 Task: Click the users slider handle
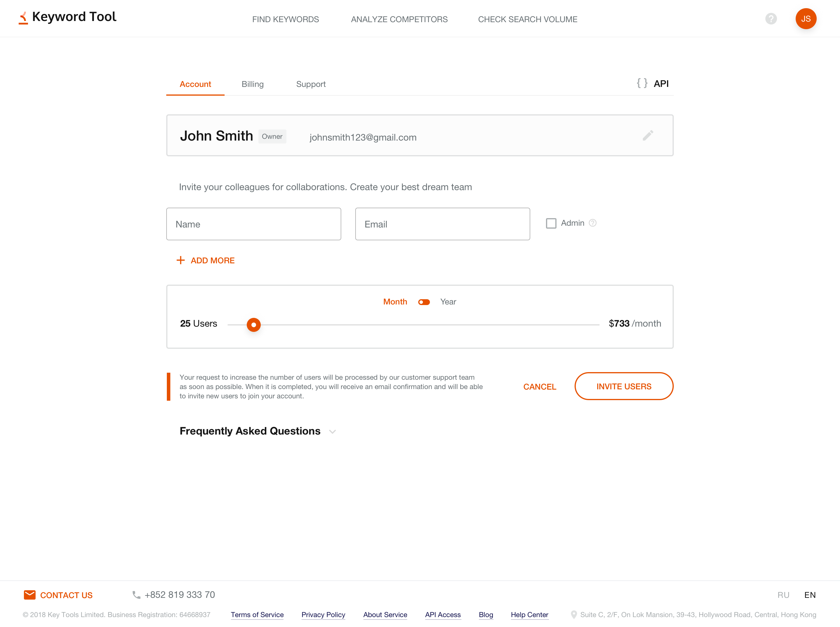(x=253, y=325)
